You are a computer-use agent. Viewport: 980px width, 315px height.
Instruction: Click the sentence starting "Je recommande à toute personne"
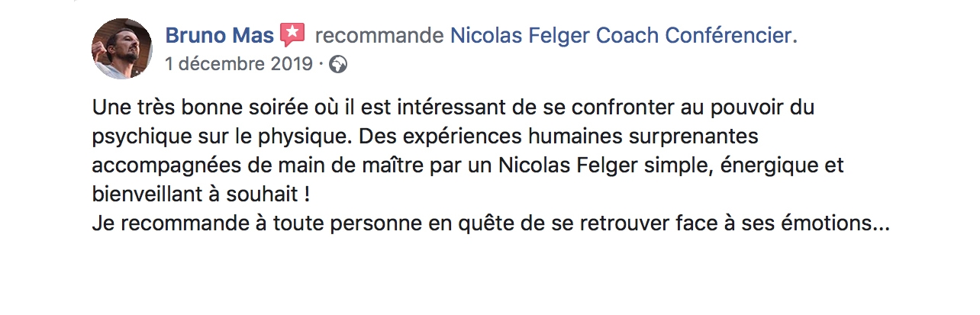click(x=490, y=224)
